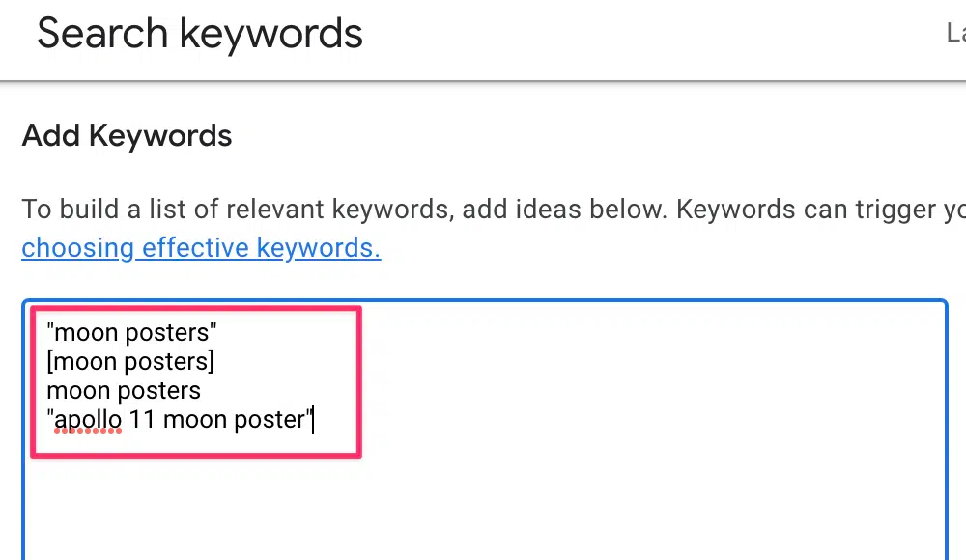Click the "Search keywords" page title
This screenshot has width=966, height=560.
coord(200,34)
